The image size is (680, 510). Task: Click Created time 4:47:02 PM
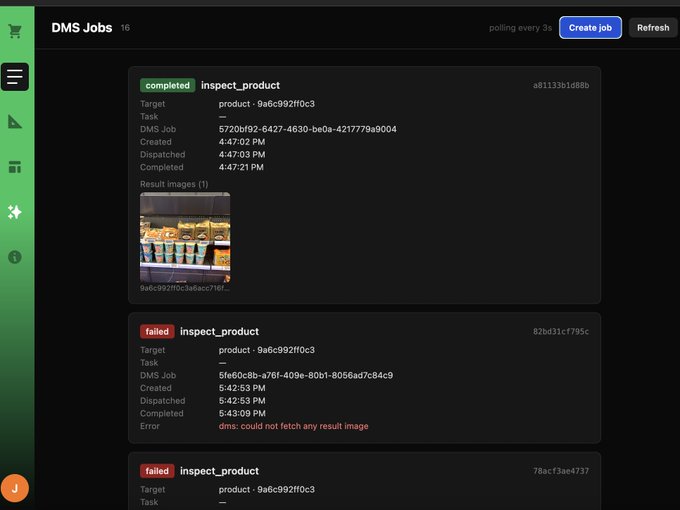click(242, 142)
